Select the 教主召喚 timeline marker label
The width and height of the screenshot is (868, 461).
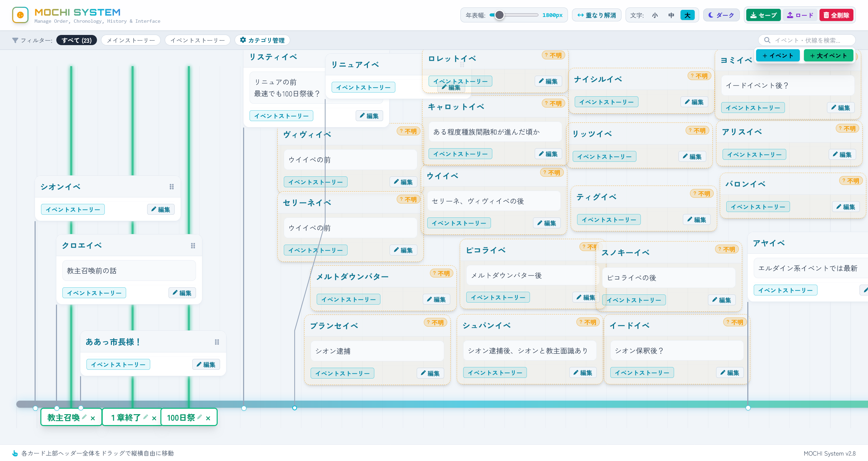[63, 418]
